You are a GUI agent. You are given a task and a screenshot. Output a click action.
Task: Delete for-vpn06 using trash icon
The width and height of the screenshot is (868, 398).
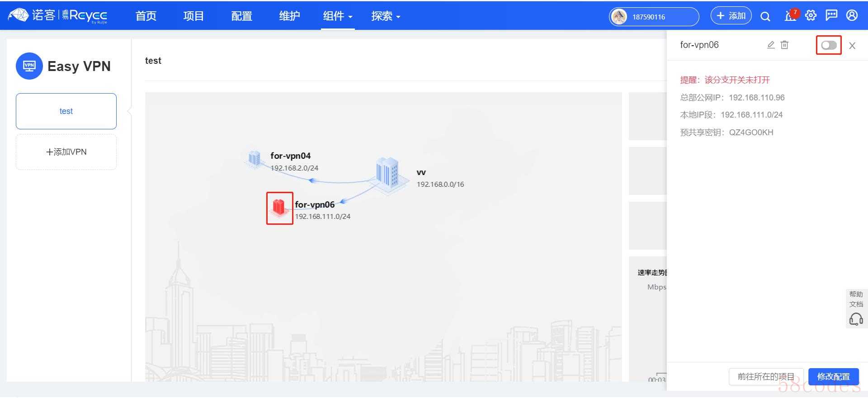784,45
